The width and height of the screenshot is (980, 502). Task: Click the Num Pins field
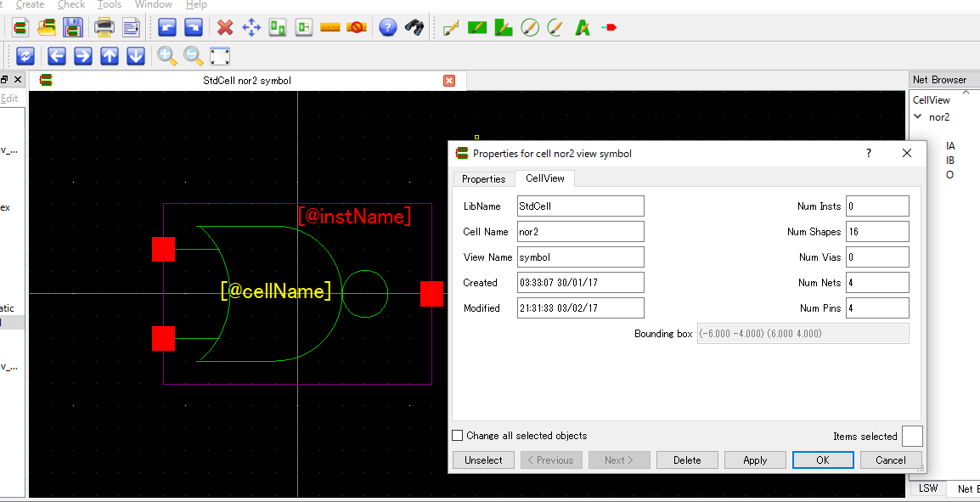(877, 308)
